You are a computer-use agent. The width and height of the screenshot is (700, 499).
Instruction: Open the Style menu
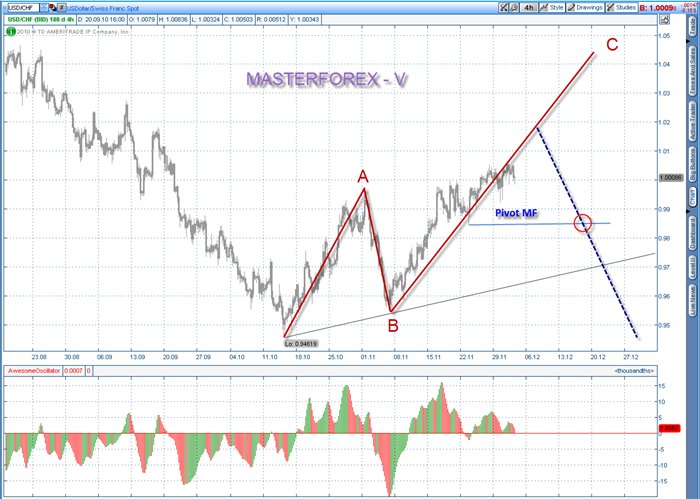click(x=552, y=8)
